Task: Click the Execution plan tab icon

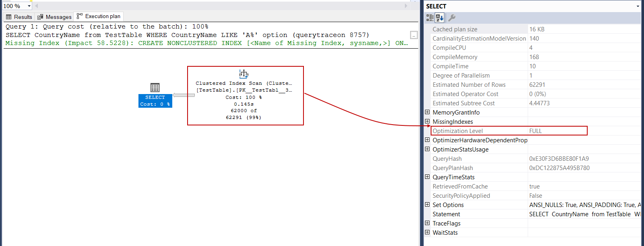Action: [x=80, y=16]
